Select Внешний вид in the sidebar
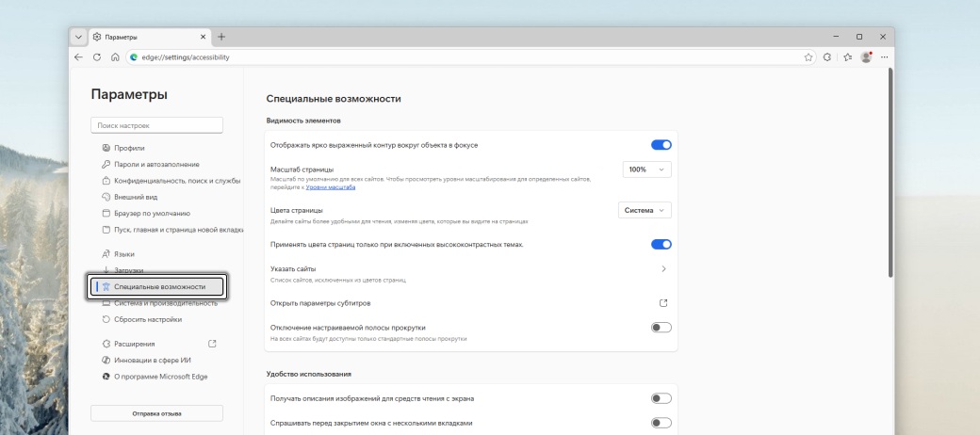The width and height of the screenshot is (980, 435). click(135, 197)
